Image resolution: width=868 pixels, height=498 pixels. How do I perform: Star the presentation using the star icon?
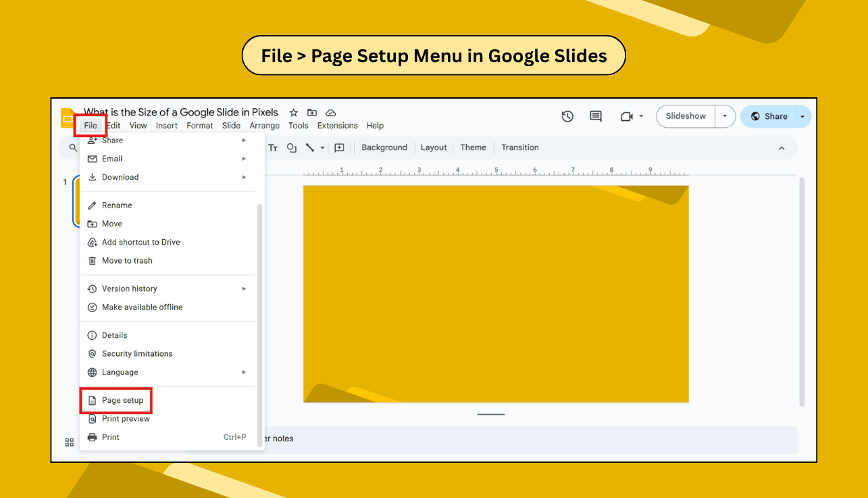(293, 112)
